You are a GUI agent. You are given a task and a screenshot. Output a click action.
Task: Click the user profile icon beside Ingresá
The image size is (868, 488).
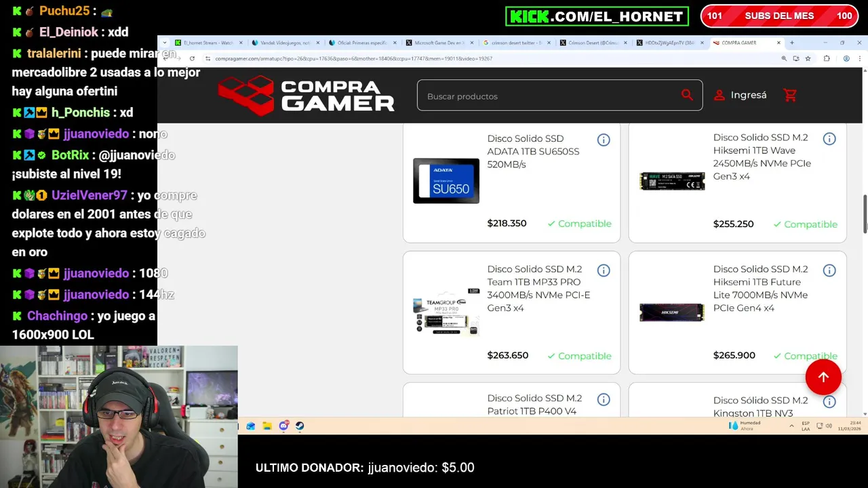point(719,96)
